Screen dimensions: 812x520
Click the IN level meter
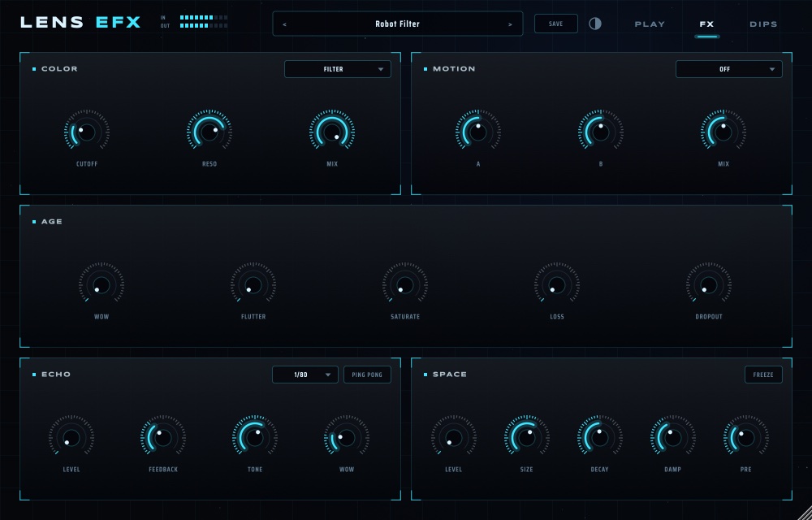click(204, 18)
